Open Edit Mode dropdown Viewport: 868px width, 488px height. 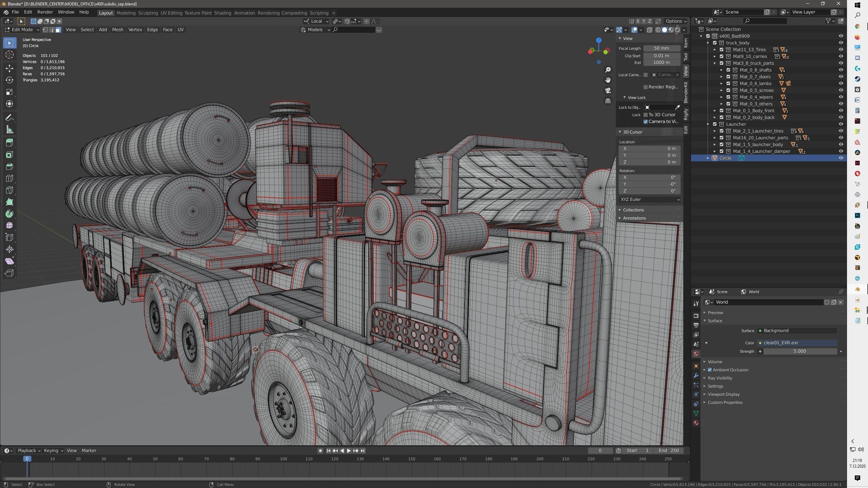pos(22,30)
